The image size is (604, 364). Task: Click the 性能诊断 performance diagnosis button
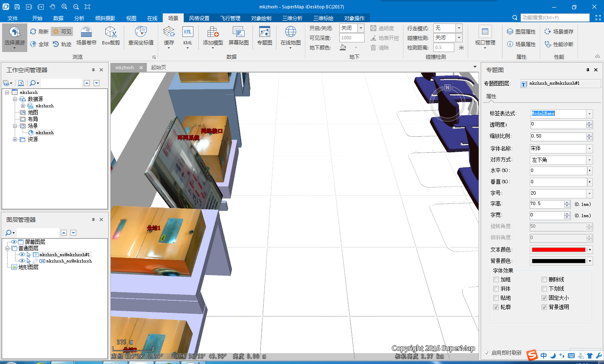click(559, 44)
